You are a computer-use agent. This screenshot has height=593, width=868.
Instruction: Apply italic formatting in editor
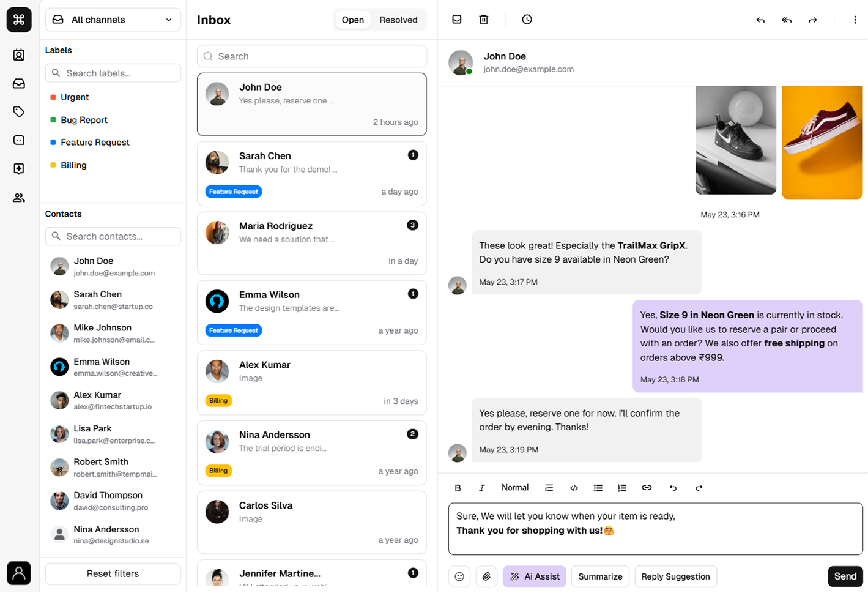pyautogui.click(x=482, y=488)
